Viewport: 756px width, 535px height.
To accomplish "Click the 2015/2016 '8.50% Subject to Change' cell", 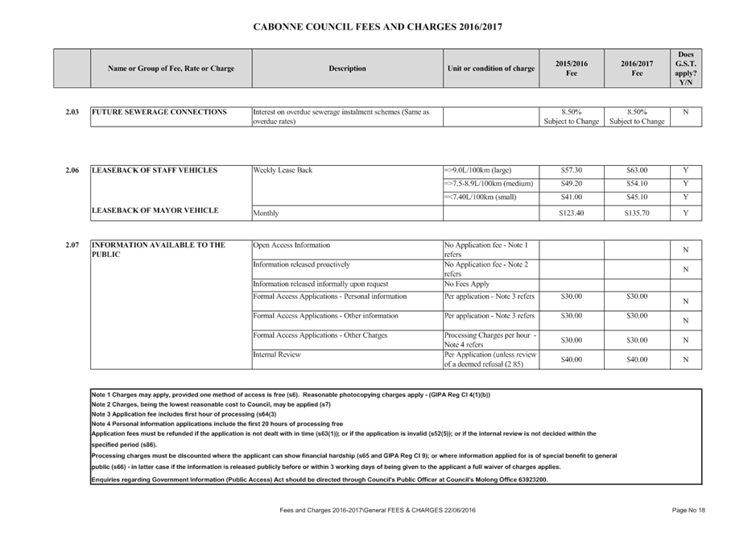I will tap(572, 117).
